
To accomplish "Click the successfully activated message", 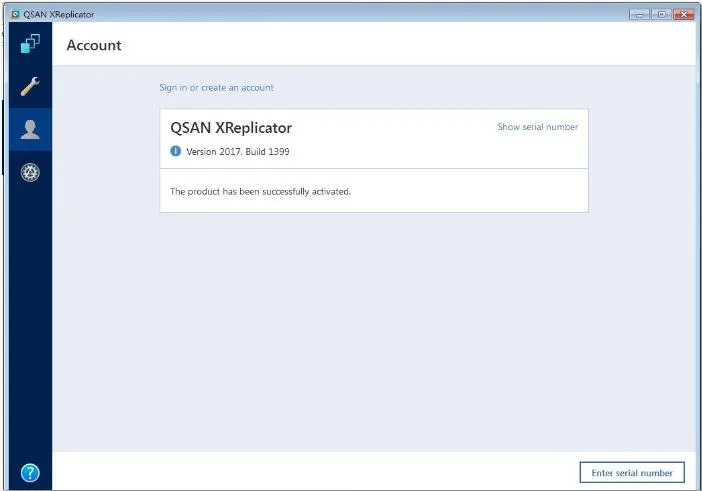I will tap(260, 192).
